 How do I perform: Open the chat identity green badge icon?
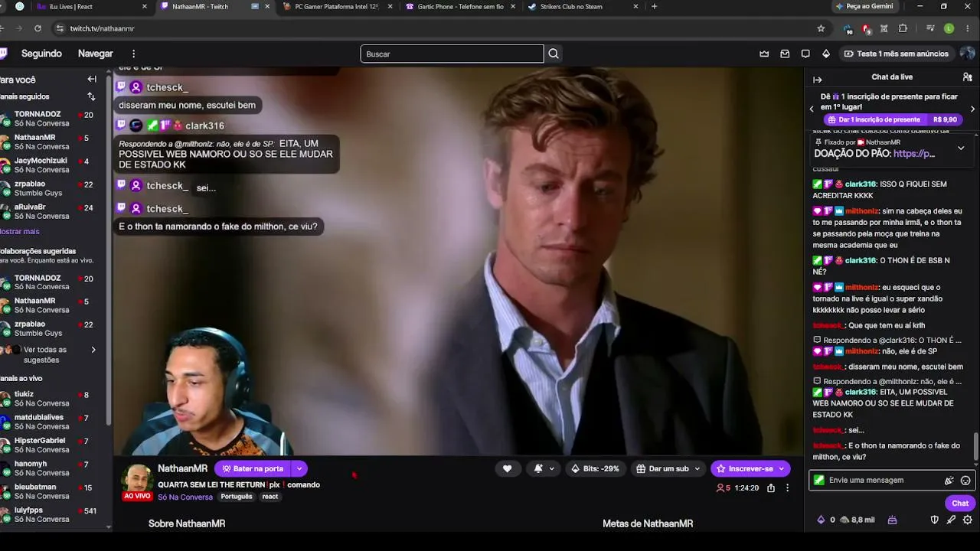tap(819, 481)
